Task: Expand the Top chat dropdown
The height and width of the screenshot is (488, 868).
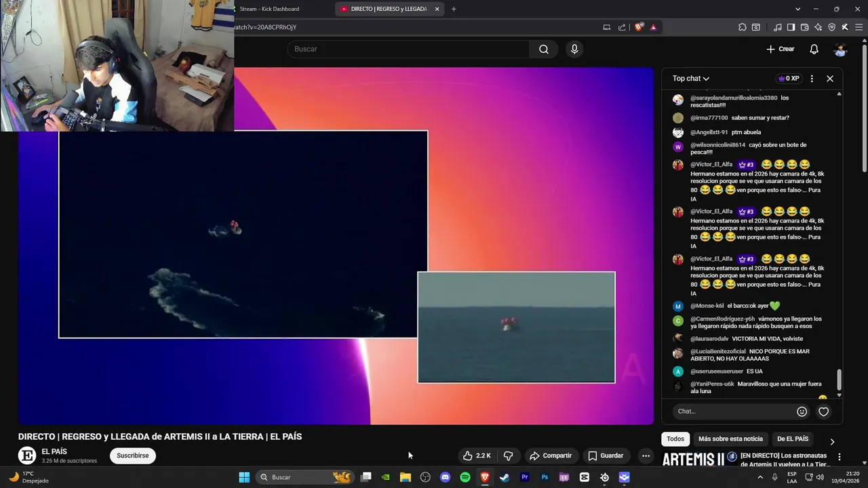Action: click(690, 79)
